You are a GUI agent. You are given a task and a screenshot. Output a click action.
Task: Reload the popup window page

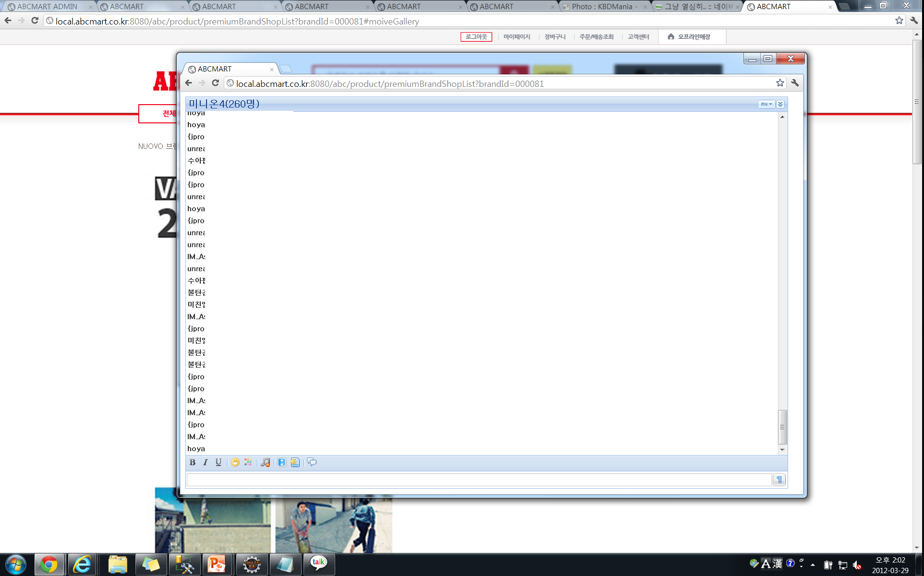(216, 83)
